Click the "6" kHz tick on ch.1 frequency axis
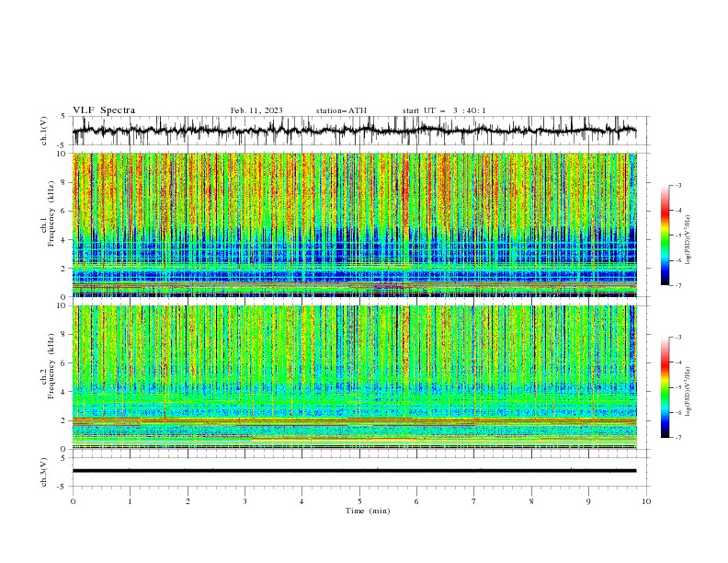 pos(65,211)
